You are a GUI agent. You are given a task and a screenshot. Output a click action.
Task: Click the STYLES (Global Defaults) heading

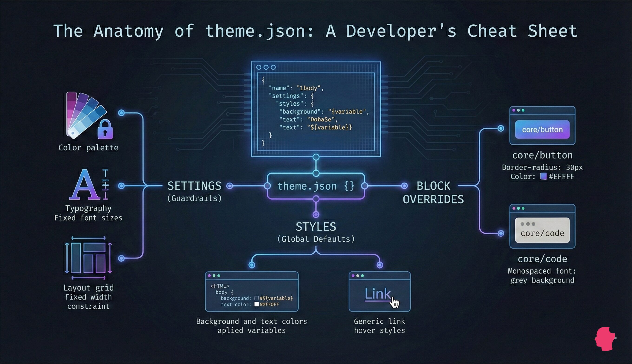tap(316, 232)
